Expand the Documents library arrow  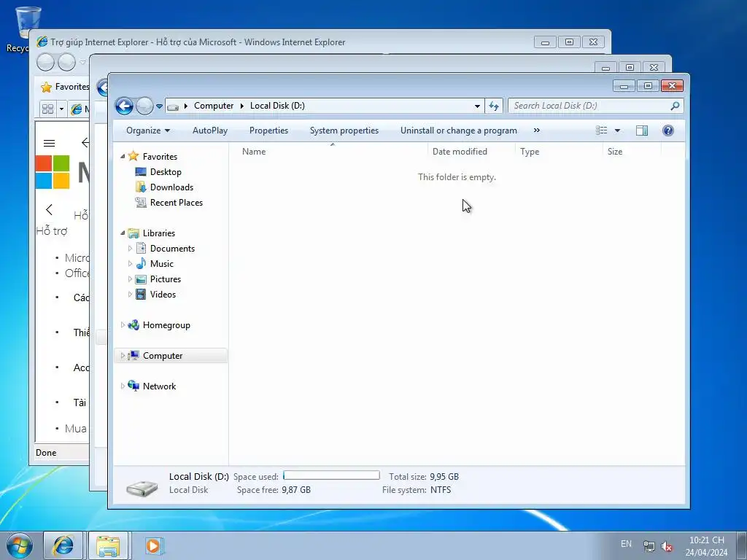[130, 248]
